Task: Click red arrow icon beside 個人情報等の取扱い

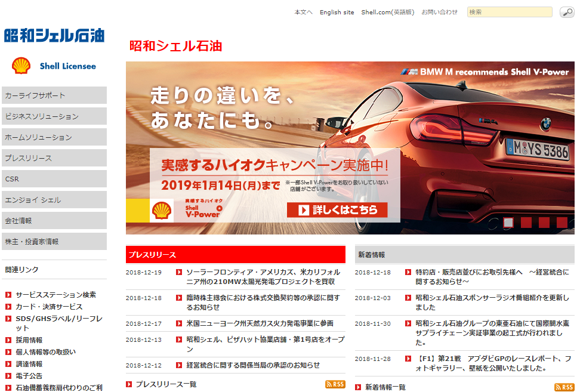Action: click(8, 352)
